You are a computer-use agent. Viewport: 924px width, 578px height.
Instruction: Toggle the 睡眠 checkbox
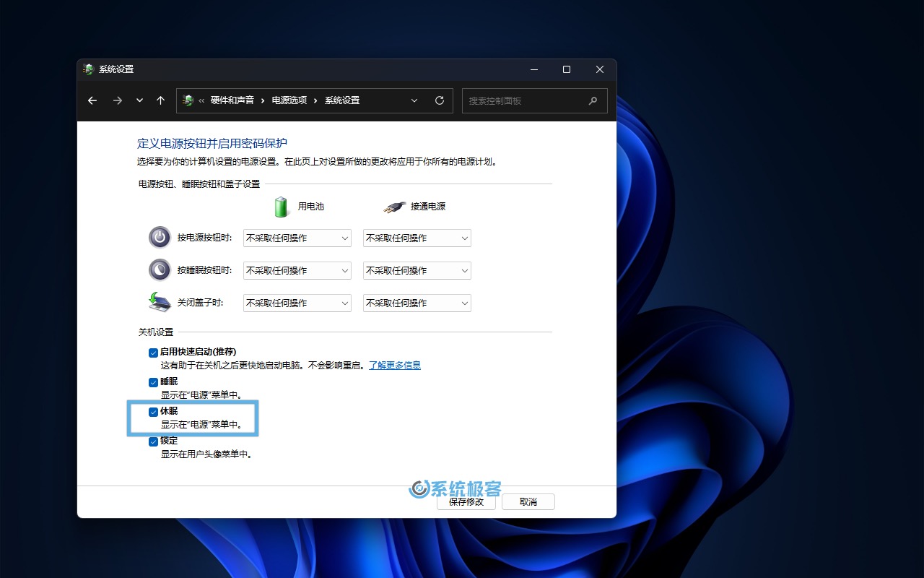pos(153,382)
